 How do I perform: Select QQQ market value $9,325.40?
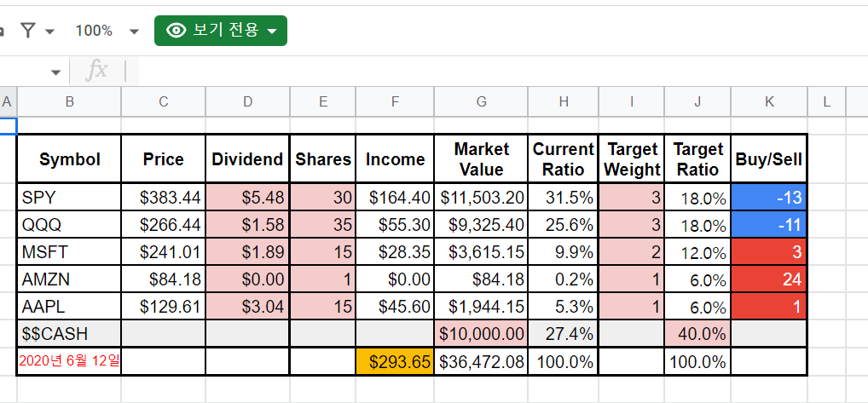pyautogui.click(x=481, y=224)
